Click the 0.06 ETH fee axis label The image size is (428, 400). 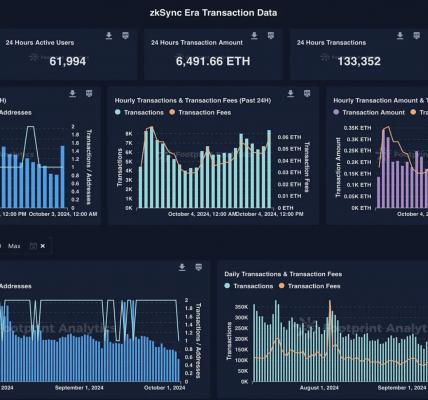[289, 137]
